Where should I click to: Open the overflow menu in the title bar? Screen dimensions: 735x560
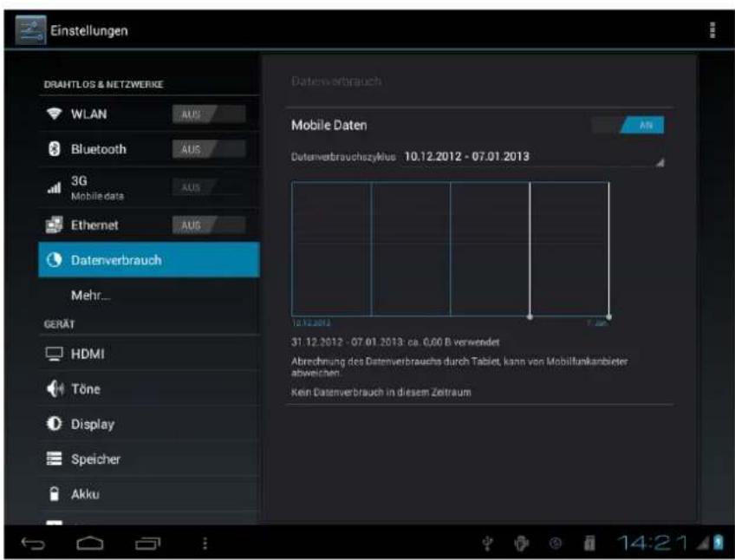tap(712, 30)
